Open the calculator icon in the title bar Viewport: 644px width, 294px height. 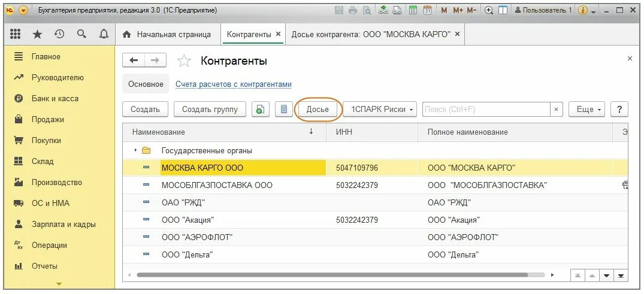[413, 11]
